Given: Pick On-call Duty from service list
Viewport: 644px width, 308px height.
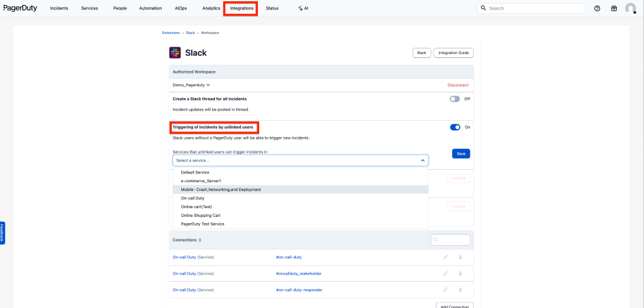Looking at the screenshot, I should 300,198.
